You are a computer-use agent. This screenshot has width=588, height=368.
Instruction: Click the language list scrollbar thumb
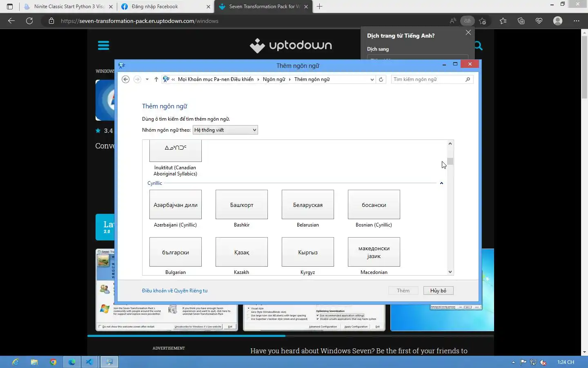450,161
